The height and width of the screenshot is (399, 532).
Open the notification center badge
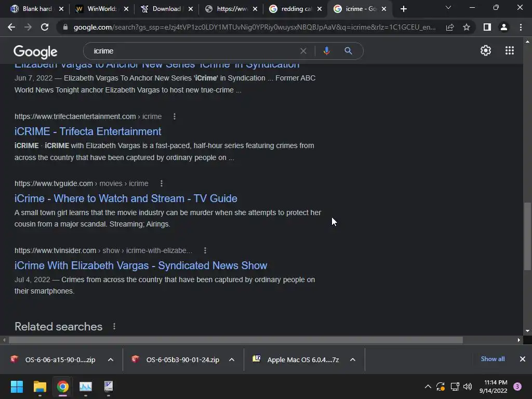[517, 386]
